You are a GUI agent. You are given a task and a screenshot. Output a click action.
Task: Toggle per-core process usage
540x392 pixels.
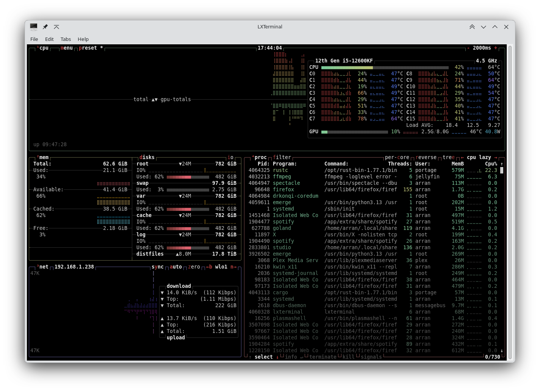[397, 157]
